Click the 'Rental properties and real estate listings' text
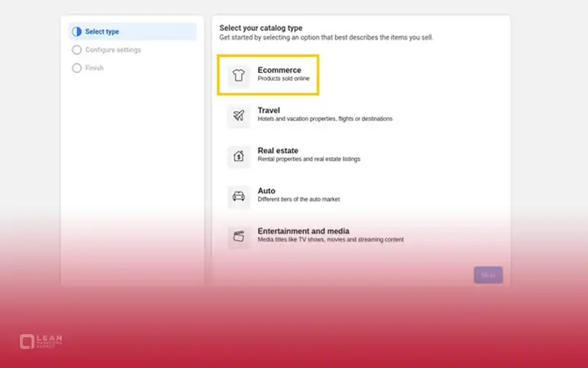The height and width of the screenshot is (368, 588). pyautogui.click(x=309, y=159)
